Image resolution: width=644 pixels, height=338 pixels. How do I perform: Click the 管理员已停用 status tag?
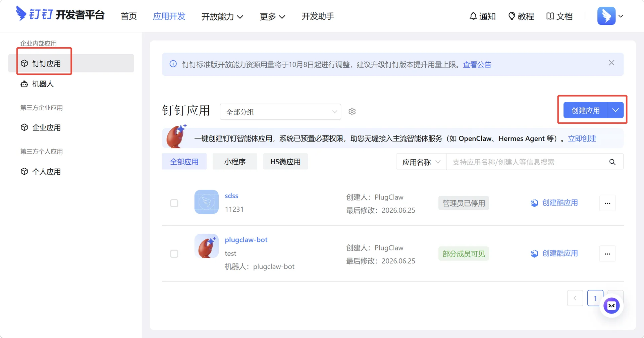[464, 203]
